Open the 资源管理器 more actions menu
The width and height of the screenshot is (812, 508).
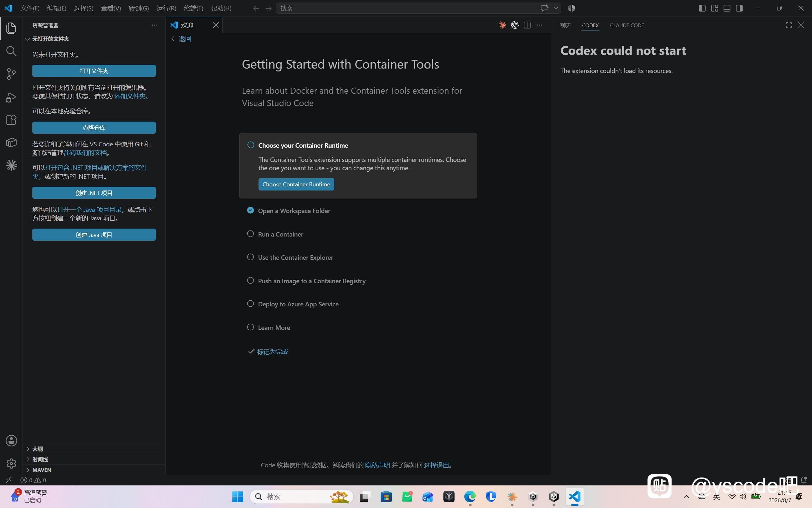tap(154, 25)
